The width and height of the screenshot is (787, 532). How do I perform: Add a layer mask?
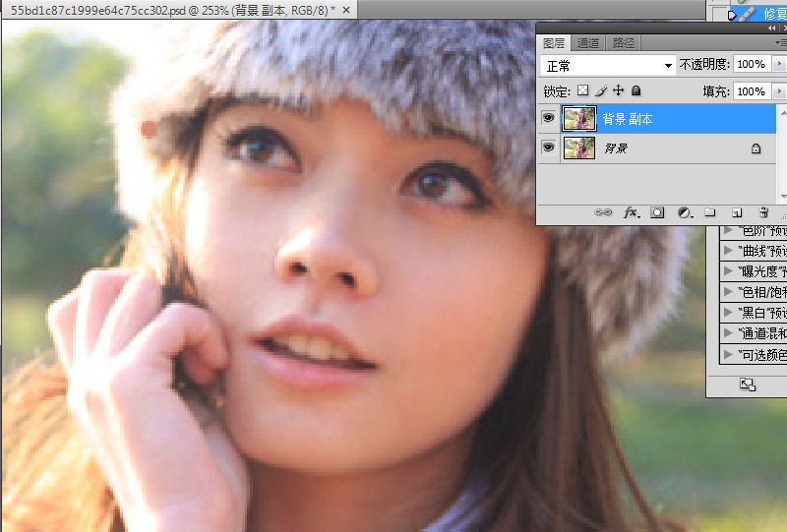(657, 212)
